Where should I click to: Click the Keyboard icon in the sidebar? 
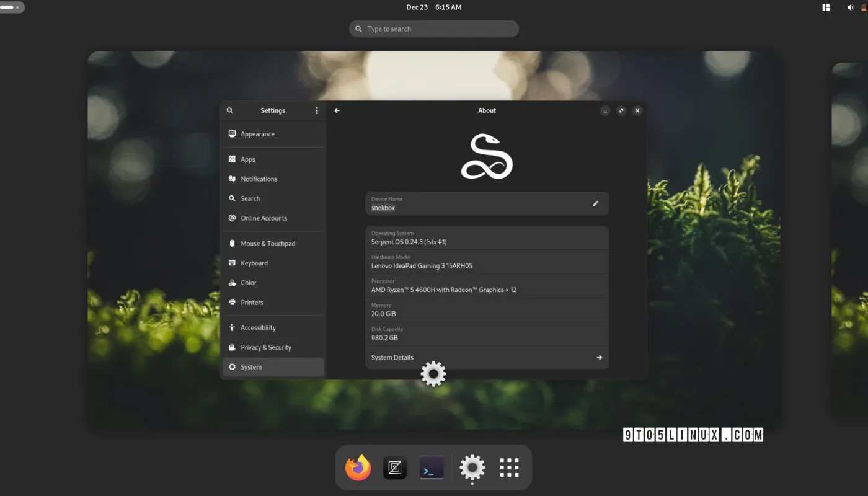231,263
